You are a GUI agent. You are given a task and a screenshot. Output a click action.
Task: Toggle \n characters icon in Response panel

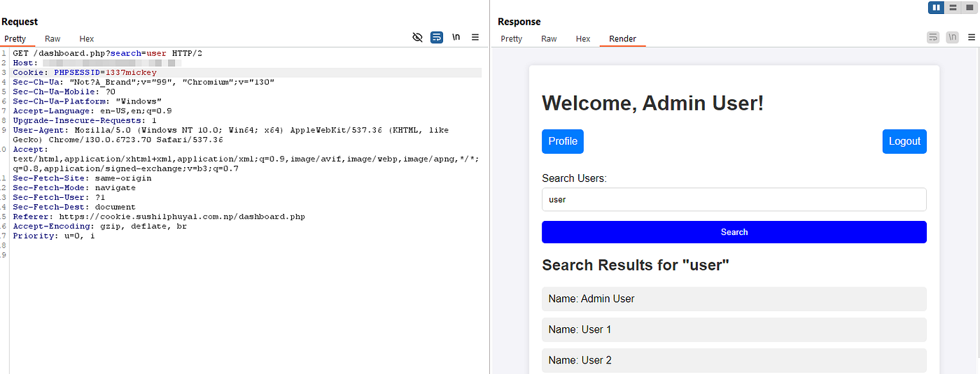click(952, 38)
